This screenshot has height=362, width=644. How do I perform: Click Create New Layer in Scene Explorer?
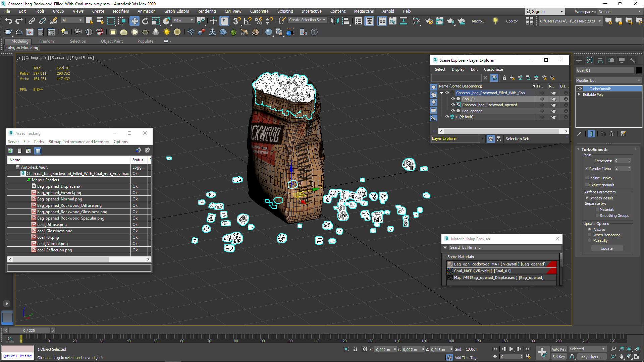tap(512, 78)
